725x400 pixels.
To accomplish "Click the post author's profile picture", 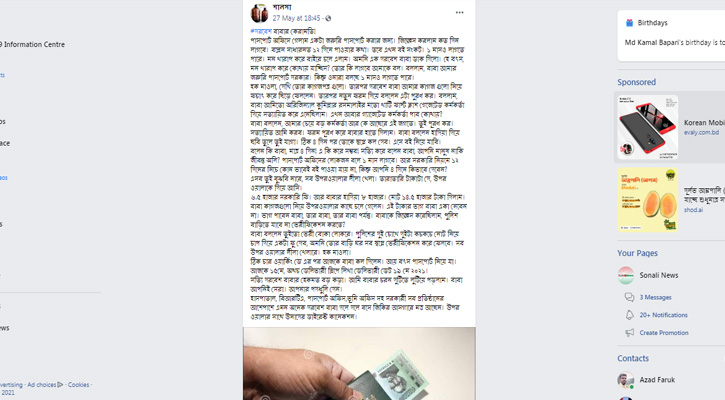I will pos(259,12).
